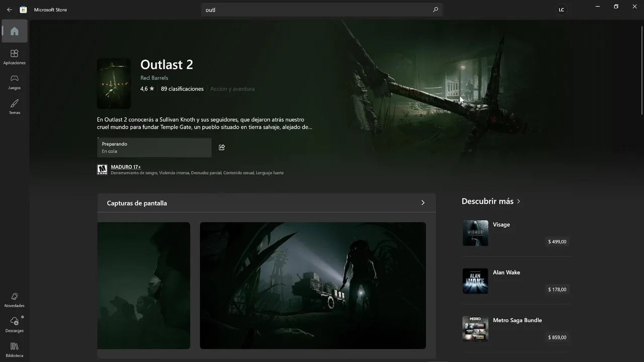Open Novedades in sidebar
This screenshot has height=362, width=644.
tap(15, 300)
